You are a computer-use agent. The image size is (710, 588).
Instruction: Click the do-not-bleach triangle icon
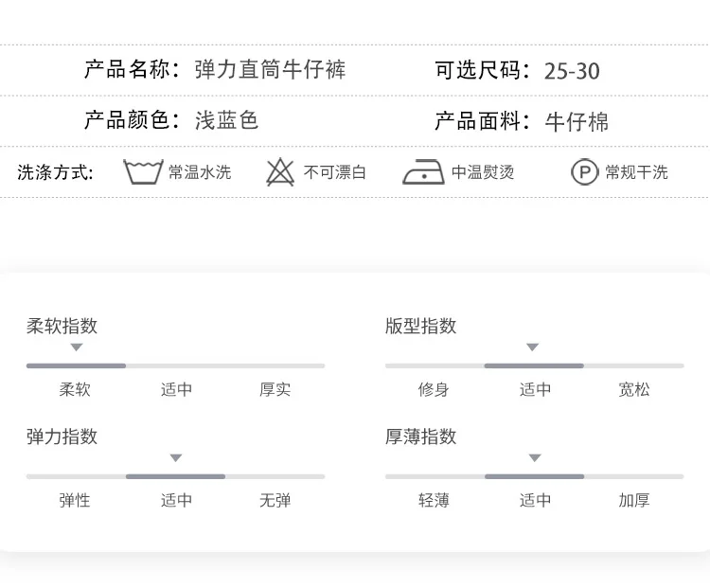pos(280,172)
